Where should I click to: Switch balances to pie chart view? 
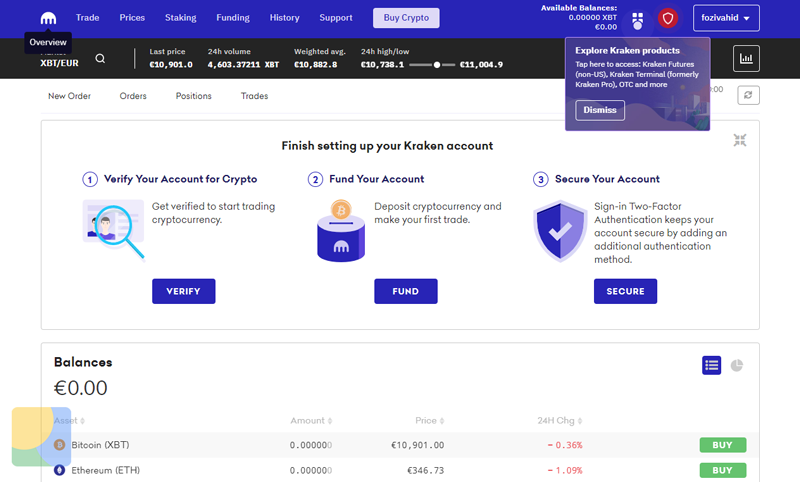point(736,365)
